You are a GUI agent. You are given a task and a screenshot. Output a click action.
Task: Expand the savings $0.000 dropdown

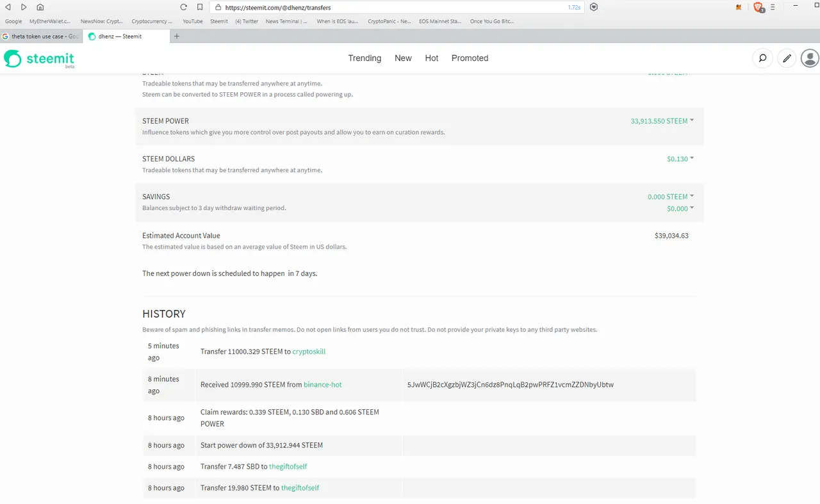coord(680,209)
